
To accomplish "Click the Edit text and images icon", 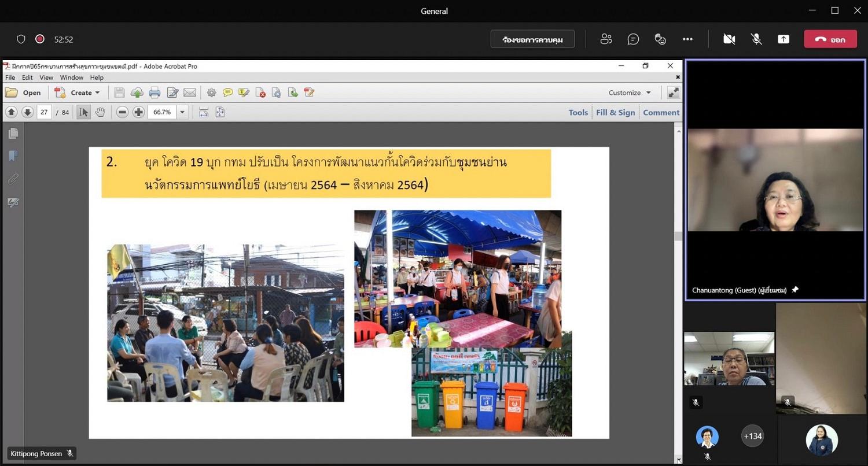I will [x=172, y=93].
